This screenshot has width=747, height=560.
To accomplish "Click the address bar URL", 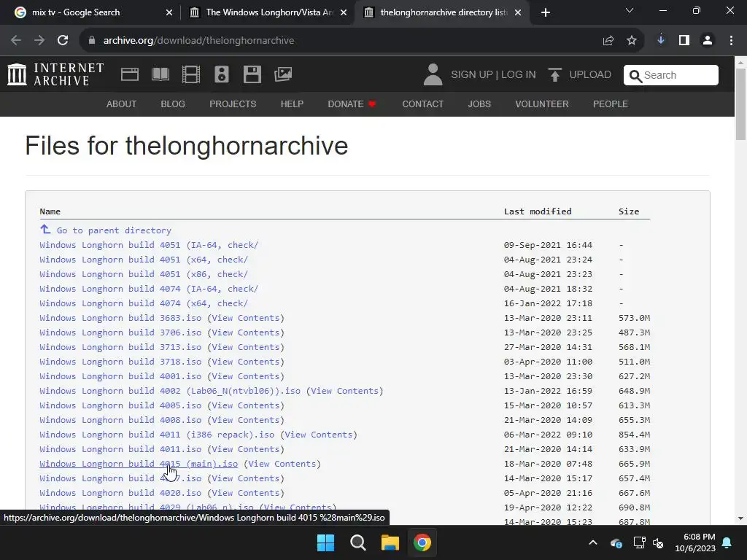I will 198,41.
